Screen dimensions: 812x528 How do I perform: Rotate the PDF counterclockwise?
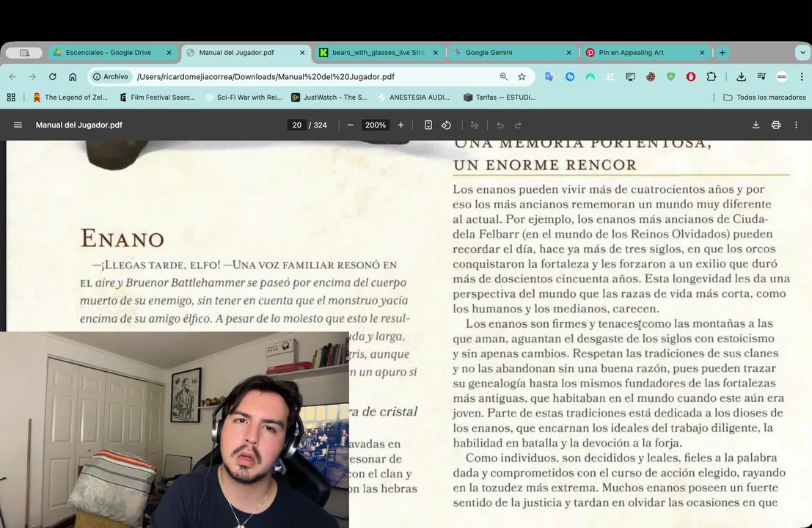pyautogui.click(x=447, y=125)
